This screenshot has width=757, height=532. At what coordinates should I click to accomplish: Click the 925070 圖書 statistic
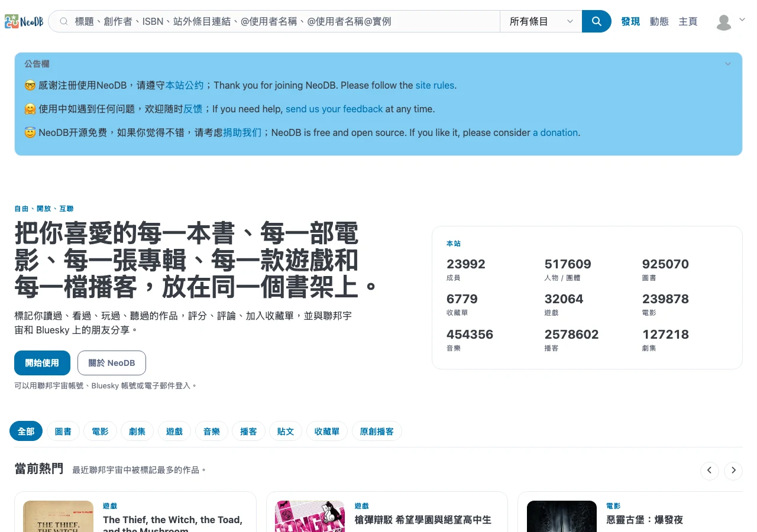[665, 270]
